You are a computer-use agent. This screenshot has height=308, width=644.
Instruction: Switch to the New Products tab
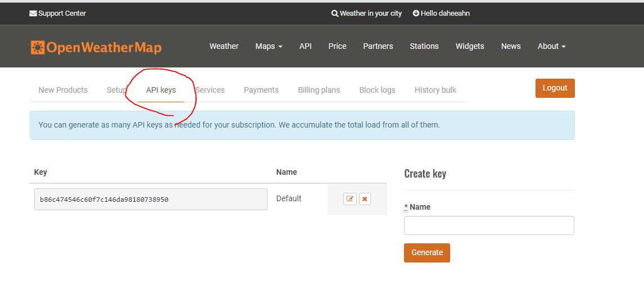click(x=63, y=90)
